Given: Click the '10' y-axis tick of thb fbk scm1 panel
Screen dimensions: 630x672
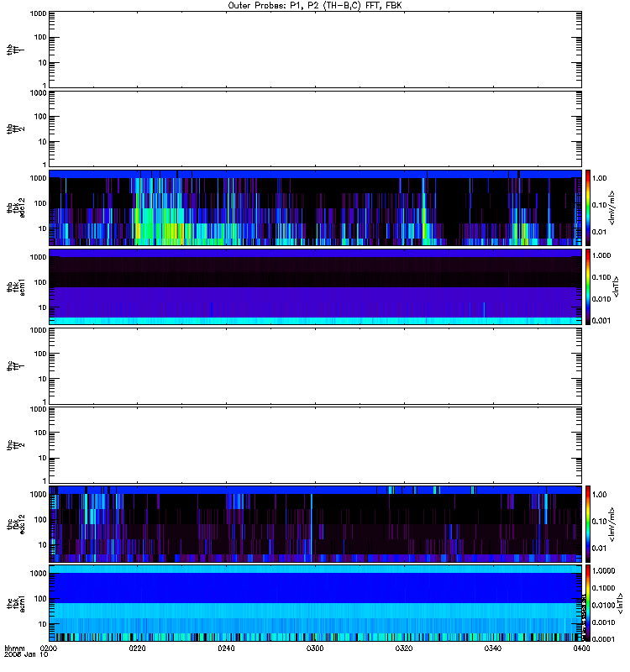Looking at the screenshot, I should click(x=43, y=307).
